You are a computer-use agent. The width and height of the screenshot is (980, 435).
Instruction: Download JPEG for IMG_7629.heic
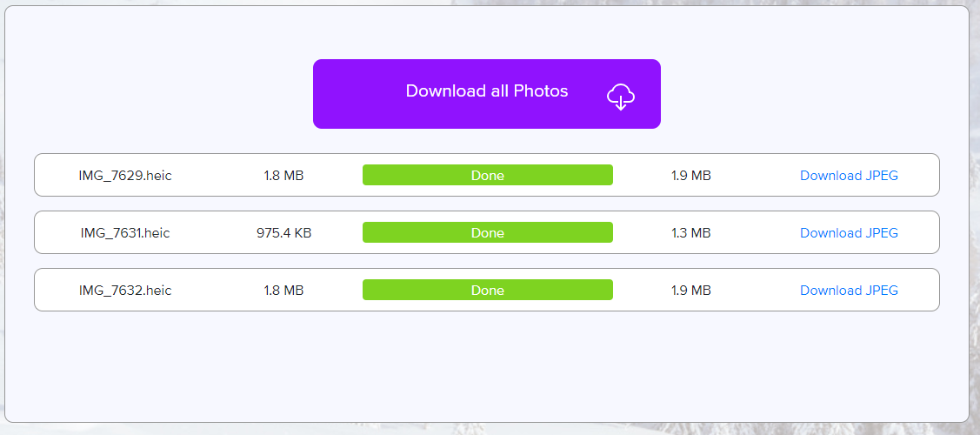(849, 176)
